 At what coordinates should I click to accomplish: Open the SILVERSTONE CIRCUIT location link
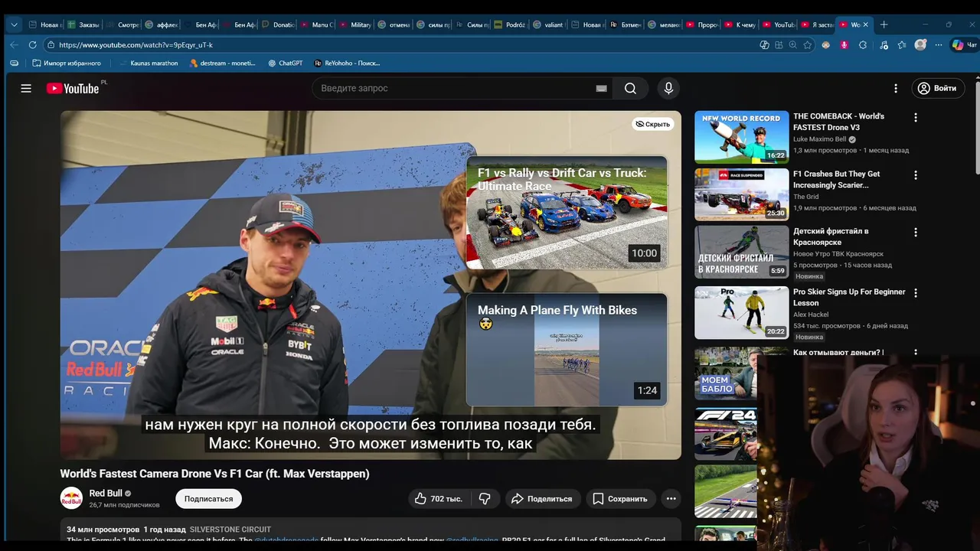[230, 530]
